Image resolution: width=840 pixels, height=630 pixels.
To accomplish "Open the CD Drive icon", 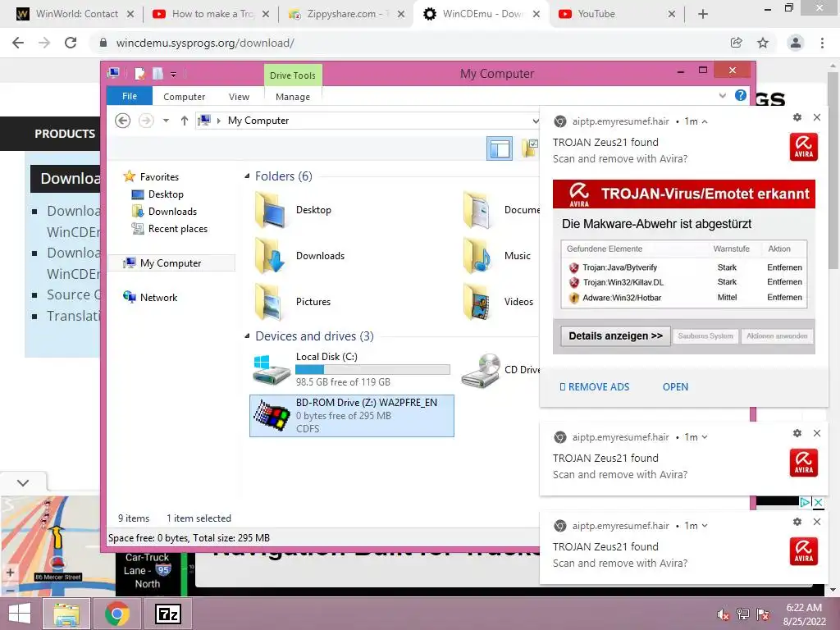I will coord(481,370).
